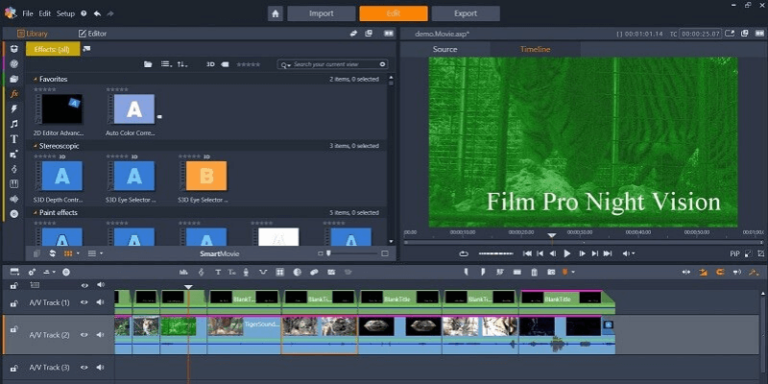This screenshot has width=768, height=384.
Task: Open the Setup menu
Action: click(x=65, y=14)
